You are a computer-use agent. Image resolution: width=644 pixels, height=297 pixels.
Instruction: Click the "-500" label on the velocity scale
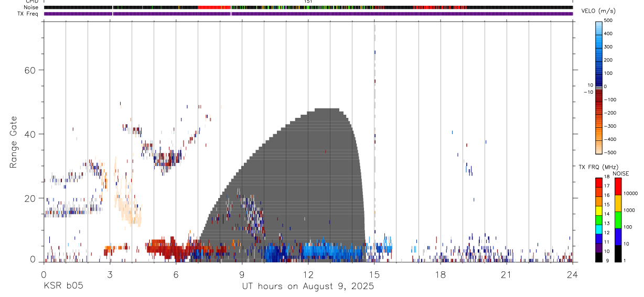click(610, 152)
